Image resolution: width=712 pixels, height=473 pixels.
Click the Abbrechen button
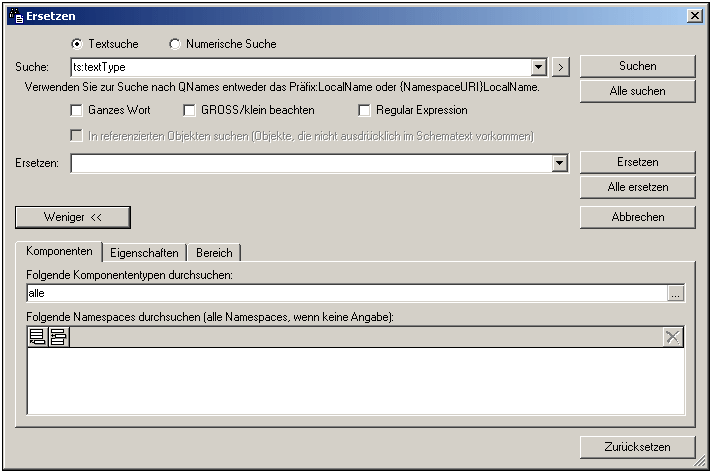[638, 217]
